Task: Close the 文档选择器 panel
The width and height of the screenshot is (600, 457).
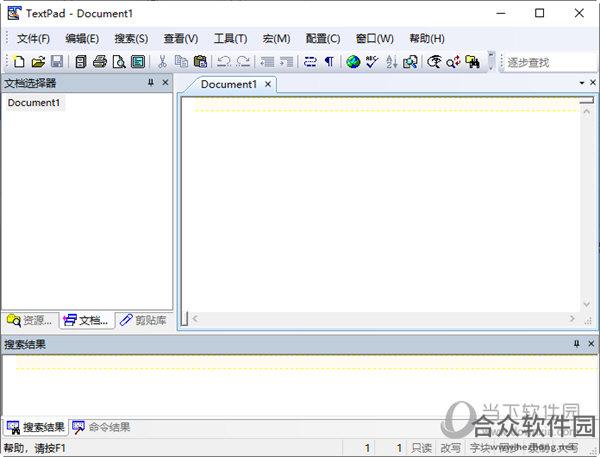Action: (x=165, y=82)
